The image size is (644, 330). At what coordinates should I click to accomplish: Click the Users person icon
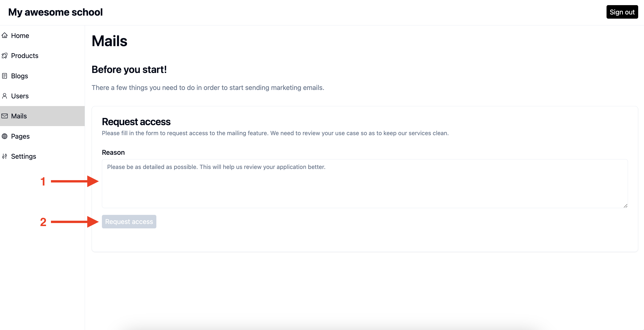5,96
